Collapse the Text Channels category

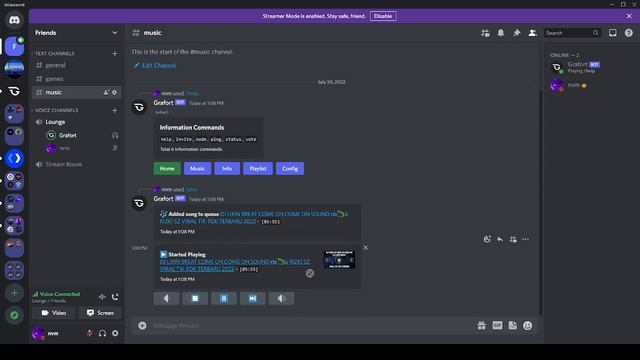(54, 53)
